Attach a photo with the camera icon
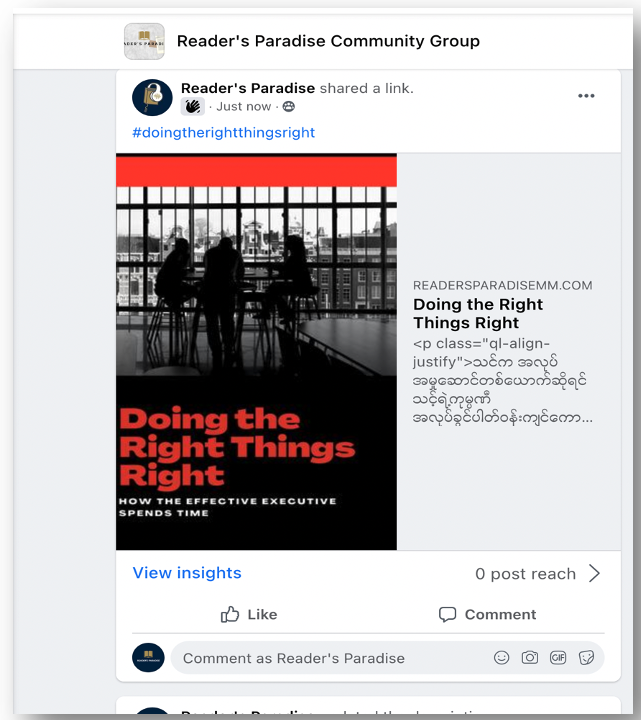 (530, 658)
